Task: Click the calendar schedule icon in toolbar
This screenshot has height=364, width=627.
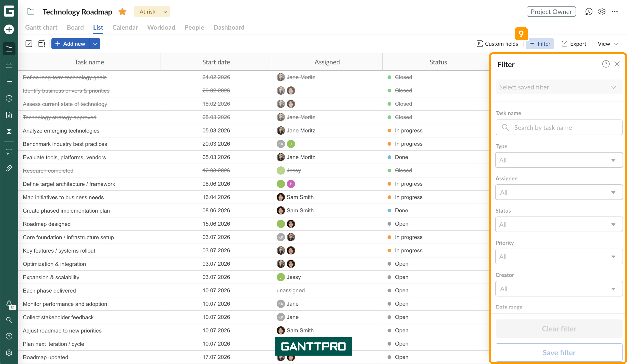Action: (x=42, y=43)
